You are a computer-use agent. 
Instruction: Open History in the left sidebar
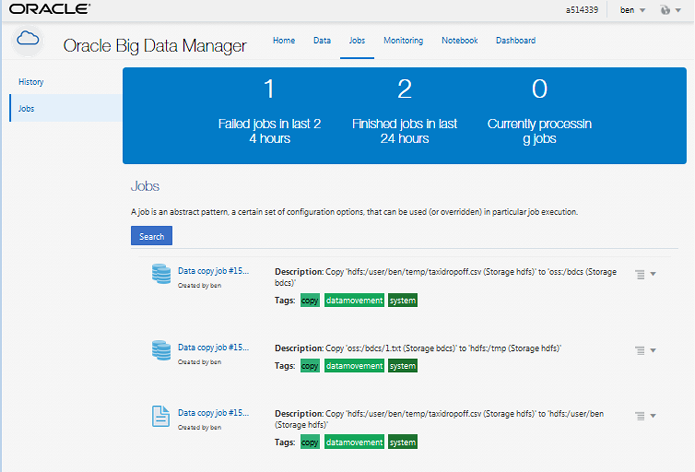coord(31,82)
